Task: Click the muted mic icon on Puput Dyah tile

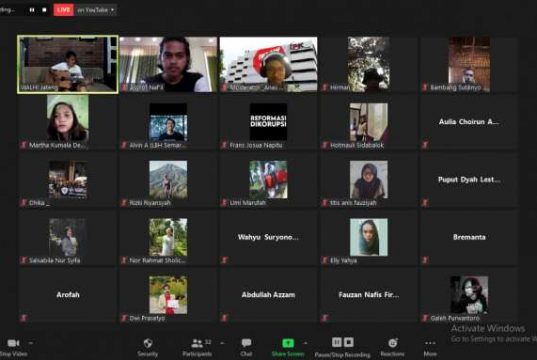Action: pyautogui.click(x=425, y=202)
